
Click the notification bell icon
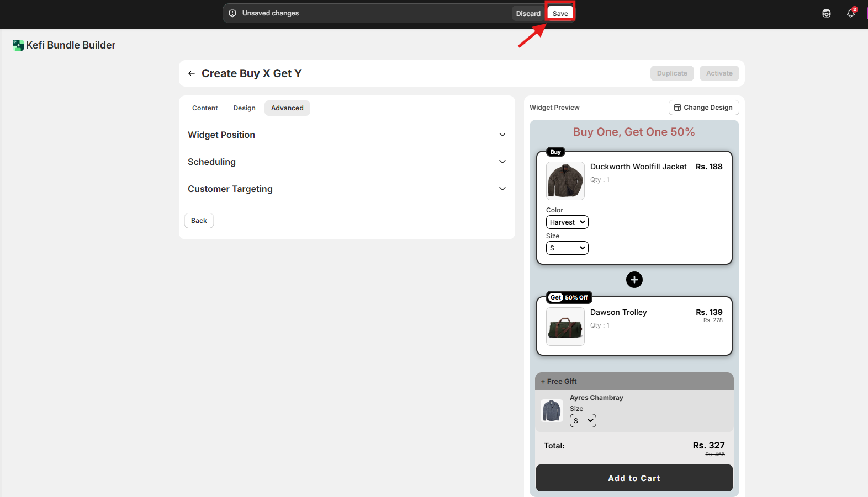(x=851, y=13)
